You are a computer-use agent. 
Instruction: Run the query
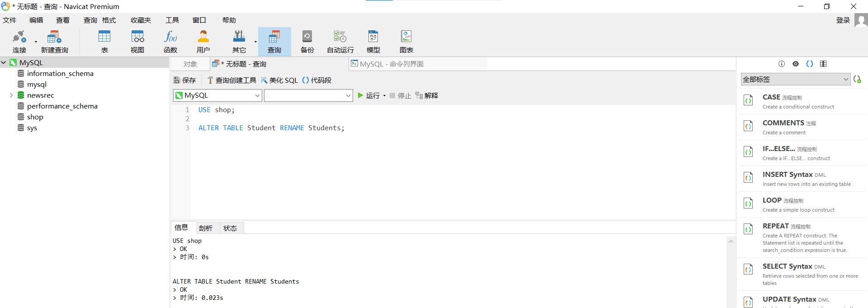point(369,95)
